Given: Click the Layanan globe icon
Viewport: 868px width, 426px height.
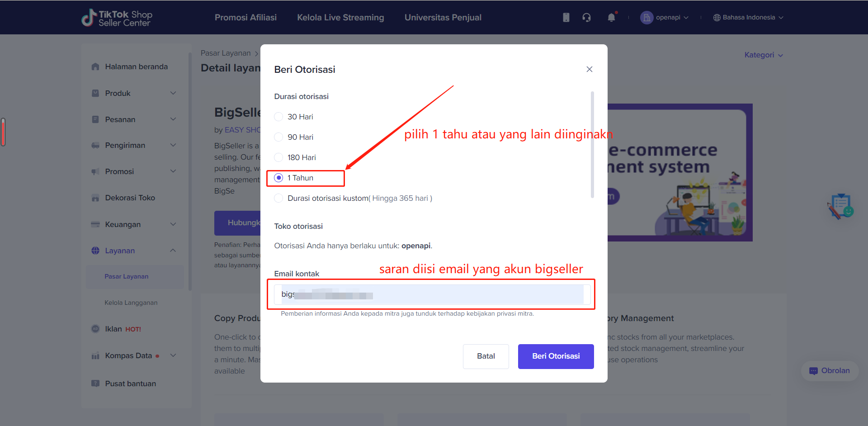Looking at the screenshot, I should (95, 251).
